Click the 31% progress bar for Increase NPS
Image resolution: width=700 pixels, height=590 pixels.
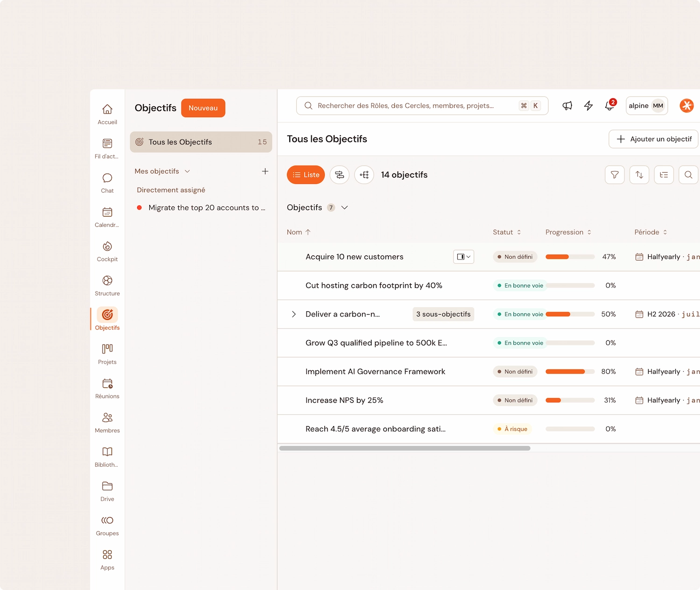[570, 400]
